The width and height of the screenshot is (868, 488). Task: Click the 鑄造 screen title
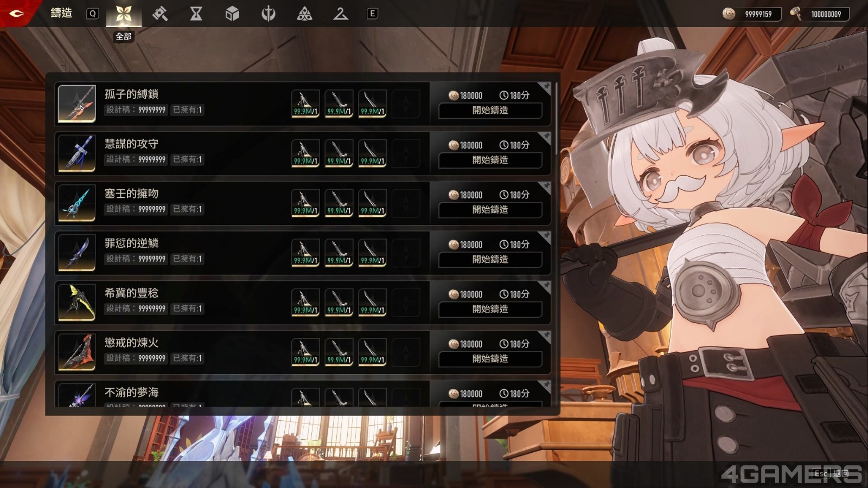(61, 12)
